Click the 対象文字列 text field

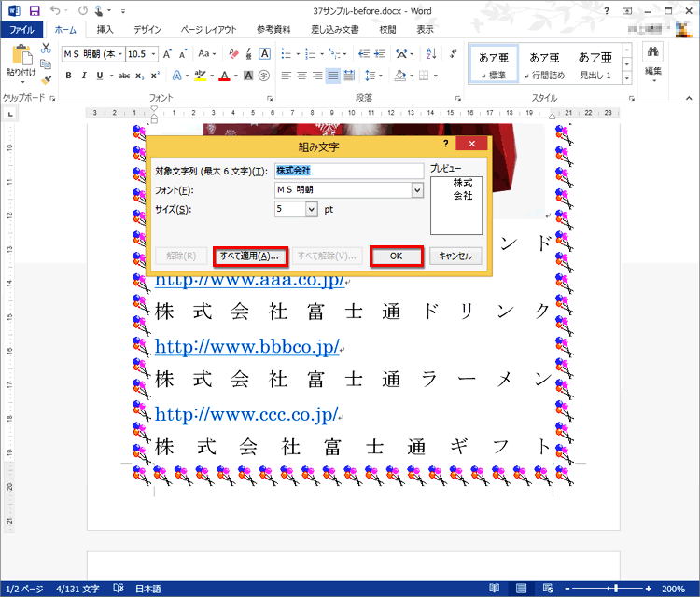[x=349, y=171]
